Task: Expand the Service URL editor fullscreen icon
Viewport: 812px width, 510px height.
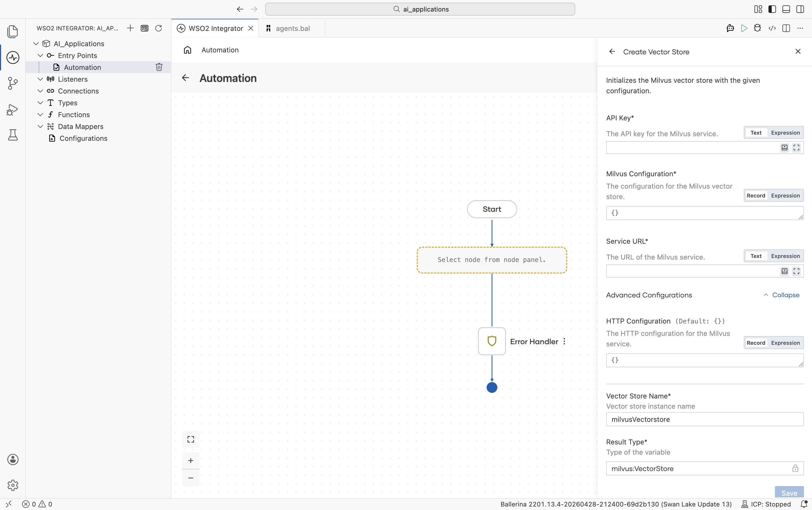Action: (796, 271)
